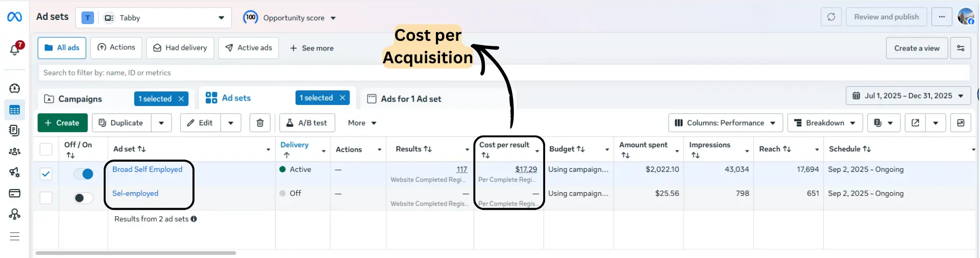Turn on Sel-employed ad set toggle
This screenshot has height=258, width=980.
[84, 198]
